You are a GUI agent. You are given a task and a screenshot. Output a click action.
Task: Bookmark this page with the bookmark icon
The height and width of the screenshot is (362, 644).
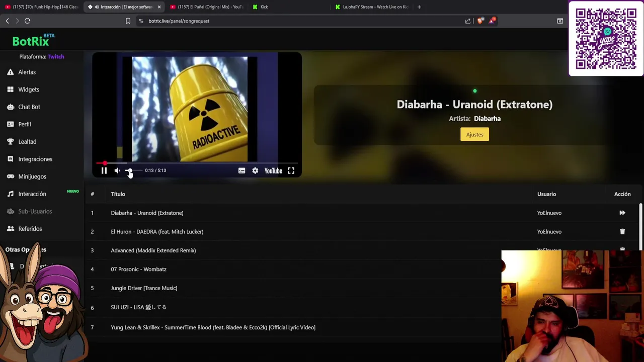tap(128, 21)
